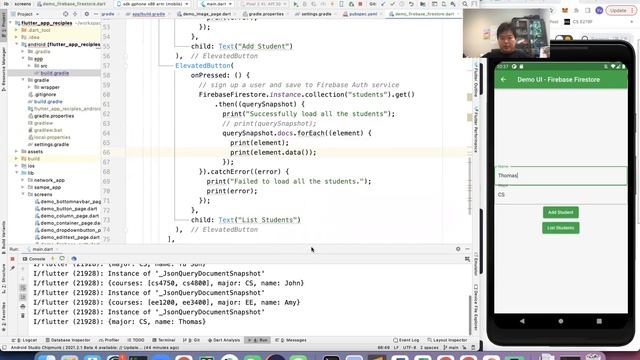This screenshot has height=360, width=640.
Task: Open the Event Log tool window
Action: click(x=406, y=340)
